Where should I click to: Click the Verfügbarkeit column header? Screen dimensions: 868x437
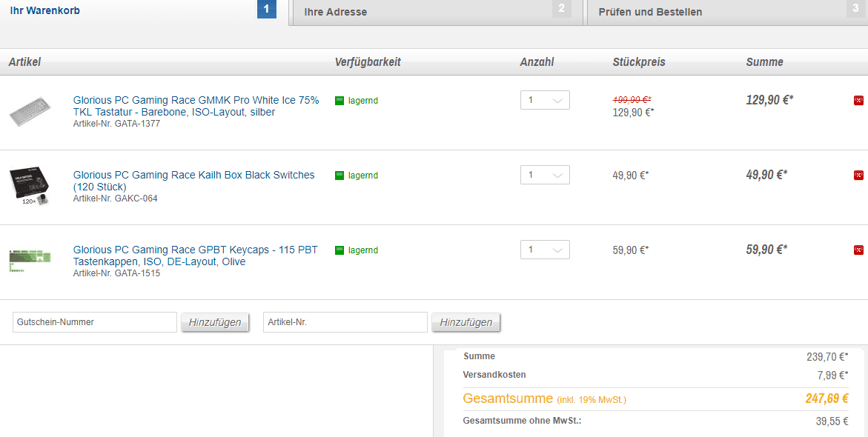click(368, 62)
